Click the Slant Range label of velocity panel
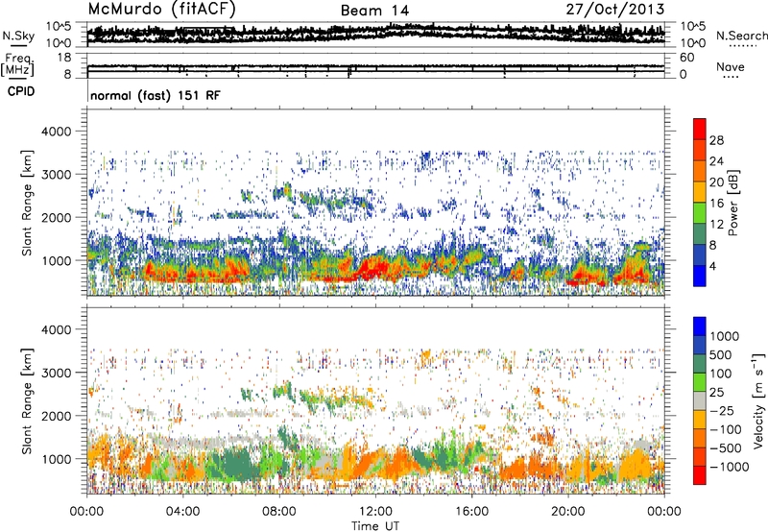The image size is (768, 532). click(27, 401)
